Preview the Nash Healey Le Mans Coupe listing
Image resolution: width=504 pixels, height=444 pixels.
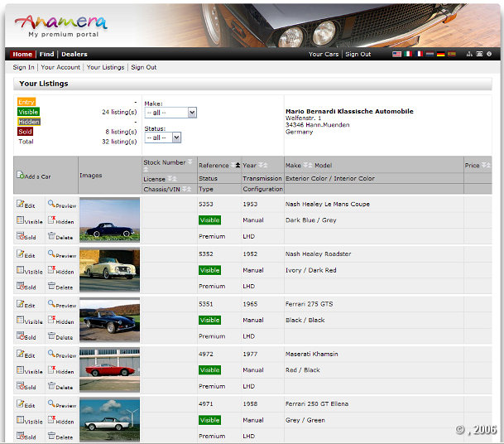62,205
